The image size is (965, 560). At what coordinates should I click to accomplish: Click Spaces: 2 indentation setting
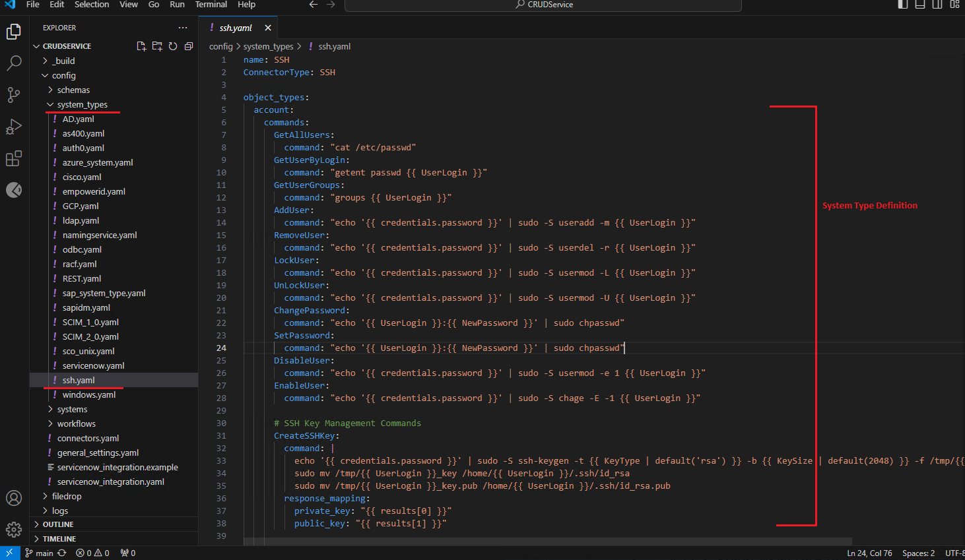coord(918,553)
